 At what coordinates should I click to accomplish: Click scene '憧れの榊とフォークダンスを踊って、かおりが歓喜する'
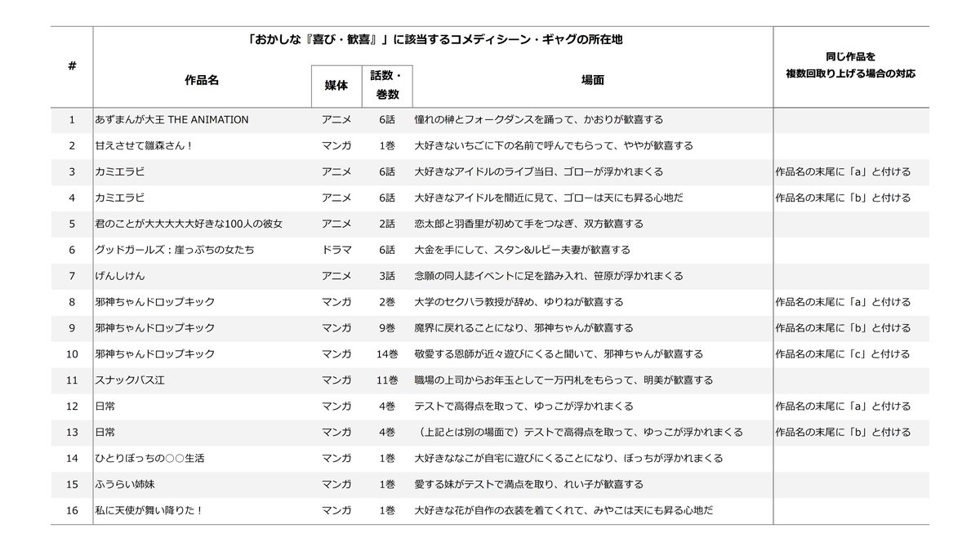(539, 120)
